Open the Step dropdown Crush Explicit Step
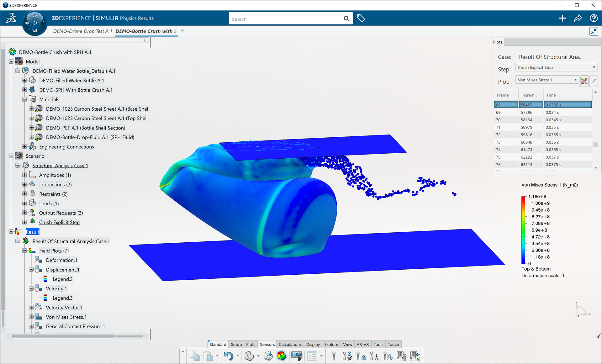This screenshot has width=602, height=364. point(557,67)
